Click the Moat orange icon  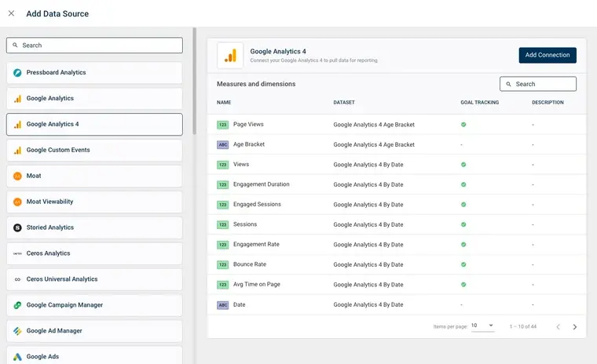point(17,177)
